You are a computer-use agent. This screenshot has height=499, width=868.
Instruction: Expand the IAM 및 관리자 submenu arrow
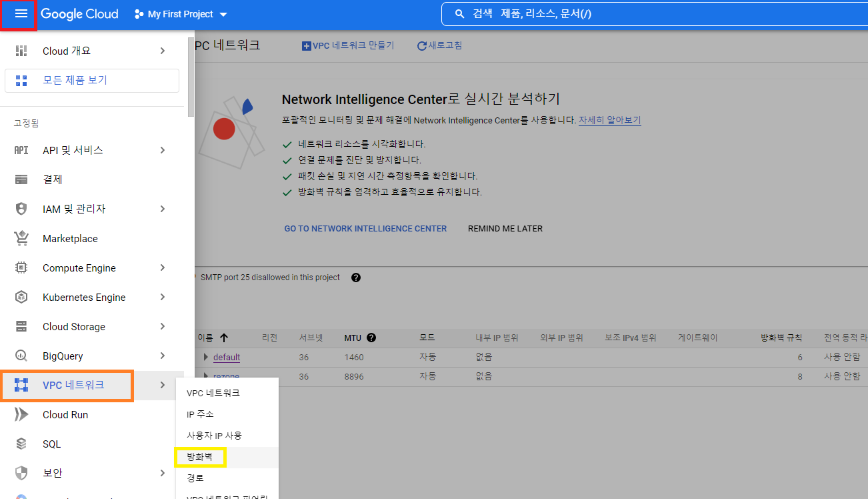pyautogui.click(x=163, y=209)
